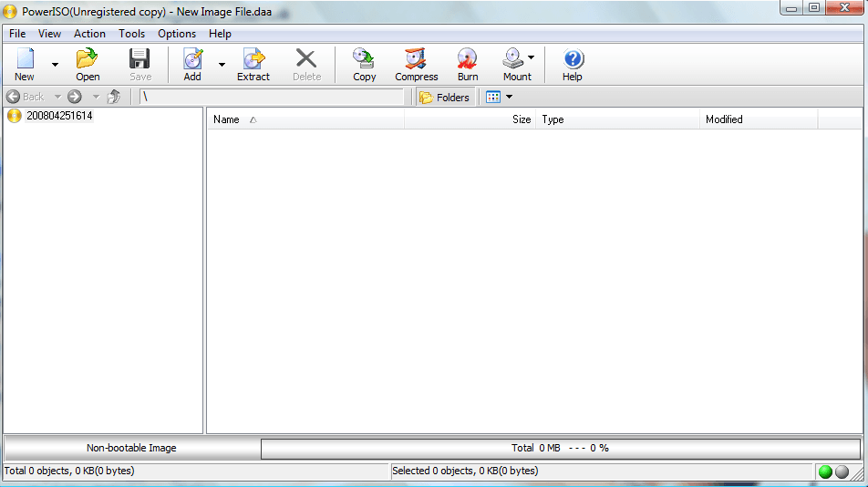Open the Action menu
This screenshot has height=487, width=868.
(89, 34)
